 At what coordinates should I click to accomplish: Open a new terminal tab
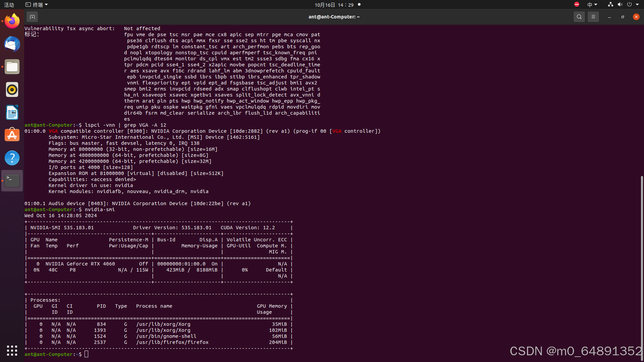click(32, 17)
